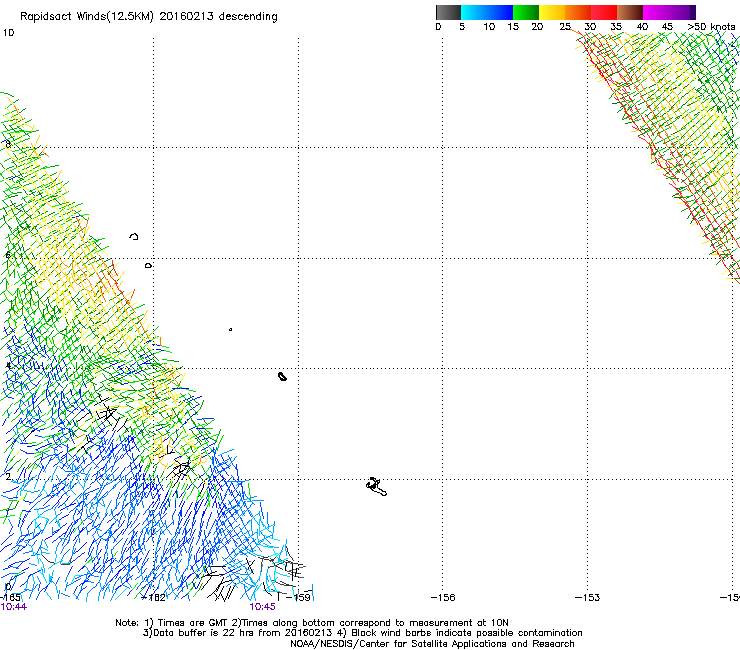
Task: Click the orange 25-30 knots legend segment
Action: coord(578,12)
